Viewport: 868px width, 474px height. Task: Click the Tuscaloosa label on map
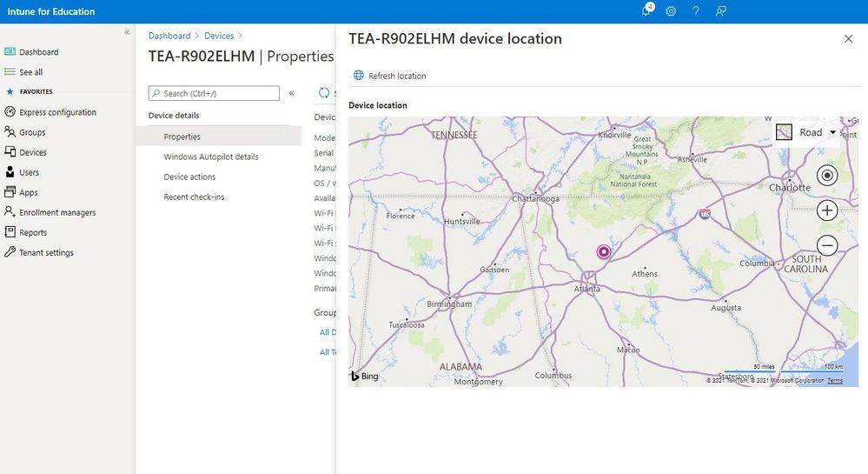pos(407,325)
